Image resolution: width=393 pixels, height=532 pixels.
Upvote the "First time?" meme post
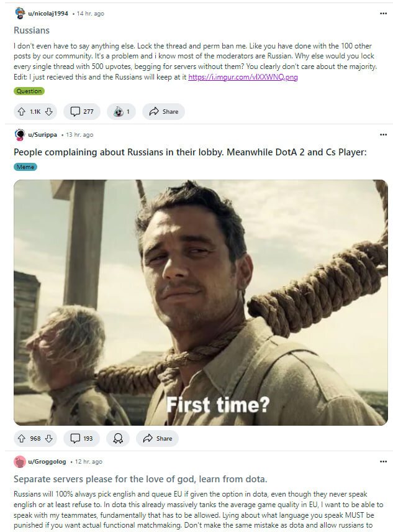click(21, 439)
